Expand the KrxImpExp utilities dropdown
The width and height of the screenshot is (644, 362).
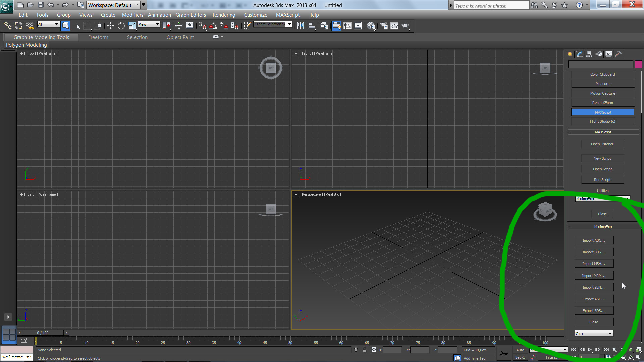603,199
